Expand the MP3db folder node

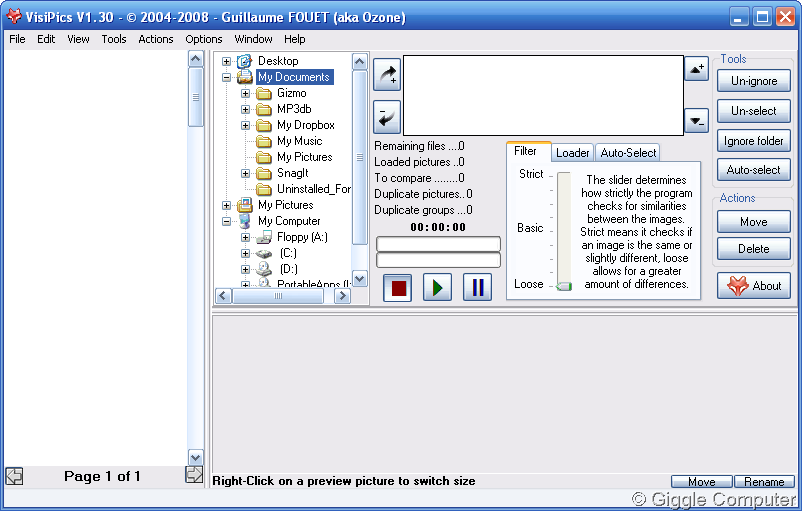click(x=246, y=109)
